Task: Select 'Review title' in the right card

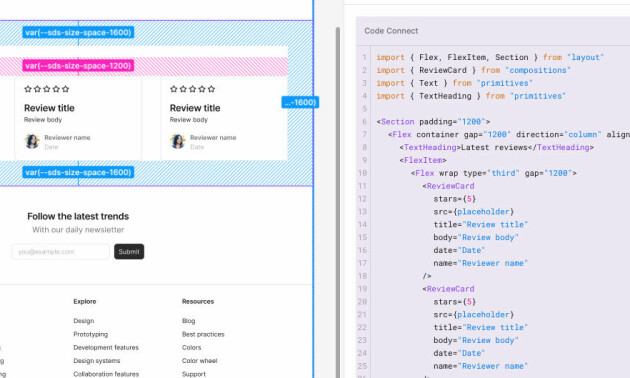Action: [x=195, y=108]
